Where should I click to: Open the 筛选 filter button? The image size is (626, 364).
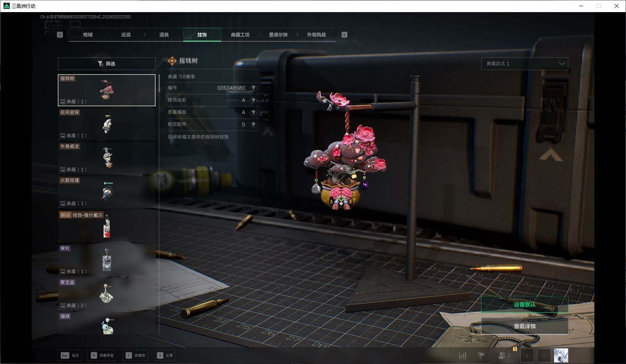[x=106, y=64]
